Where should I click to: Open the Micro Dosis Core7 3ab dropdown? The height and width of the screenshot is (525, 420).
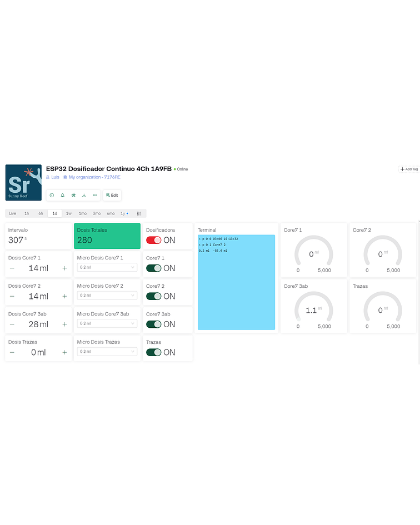[x=107, y=323]
